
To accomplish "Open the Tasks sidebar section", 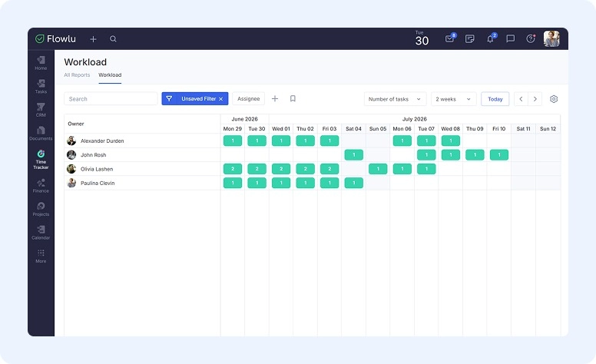I will pos(41,87).
